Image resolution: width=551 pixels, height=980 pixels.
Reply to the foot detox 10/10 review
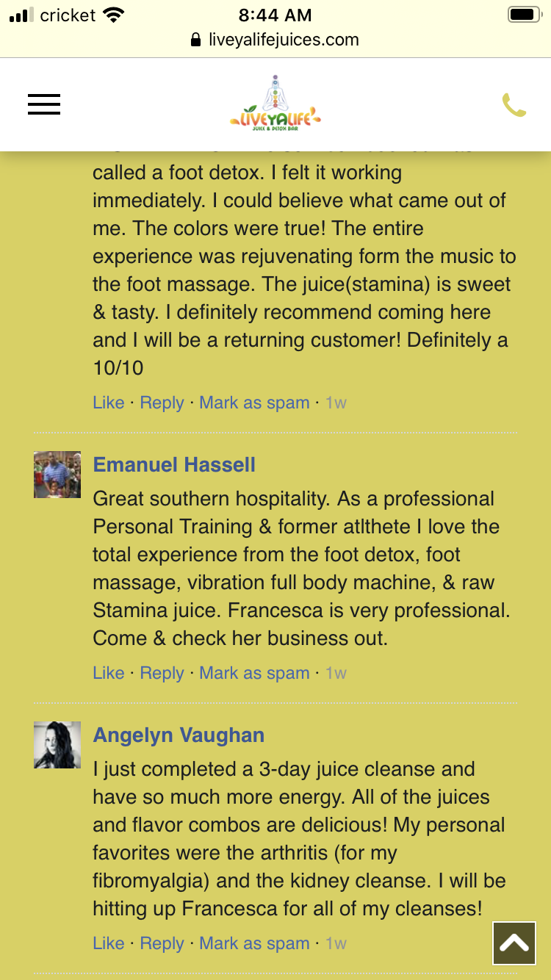tap(162, 403)
